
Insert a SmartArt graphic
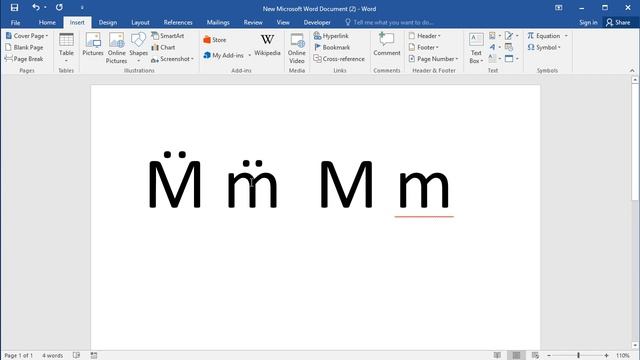pos(168,36)
